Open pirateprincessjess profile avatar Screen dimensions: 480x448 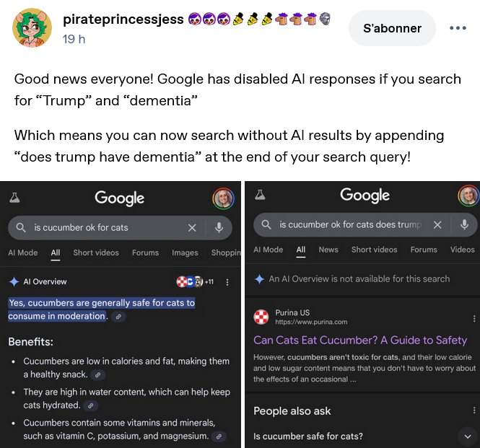coord(31,28)
